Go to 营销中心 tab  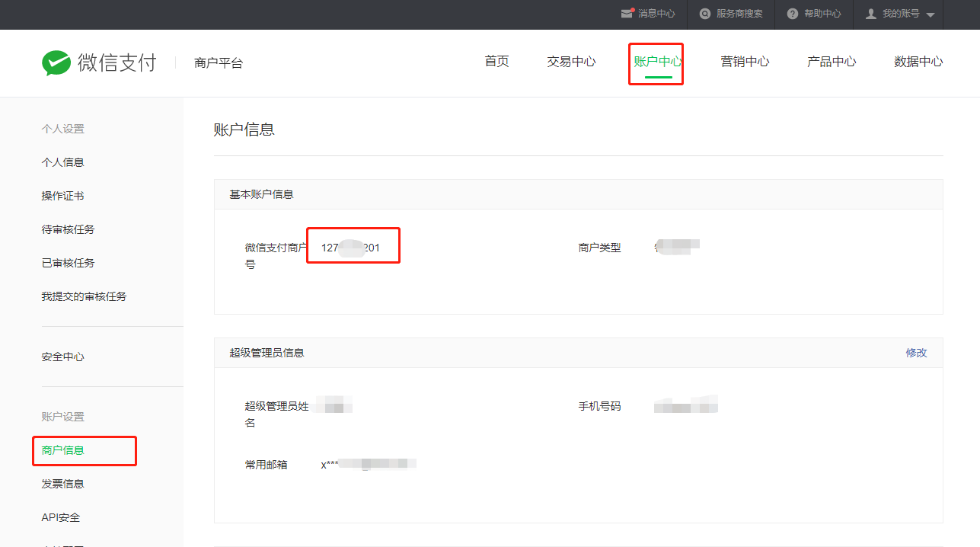click(745, 62)
